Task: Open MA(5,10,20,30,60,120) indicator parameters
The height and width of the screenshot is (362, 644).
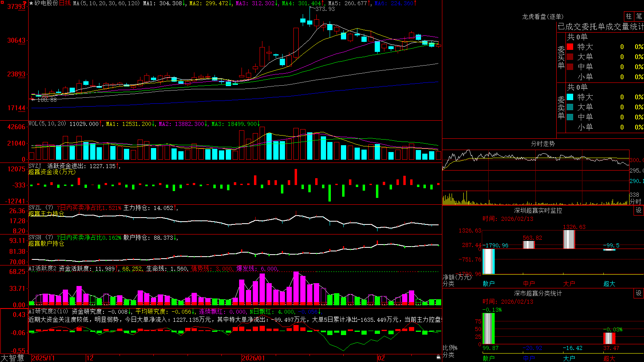Action: [x=106, y=3]
